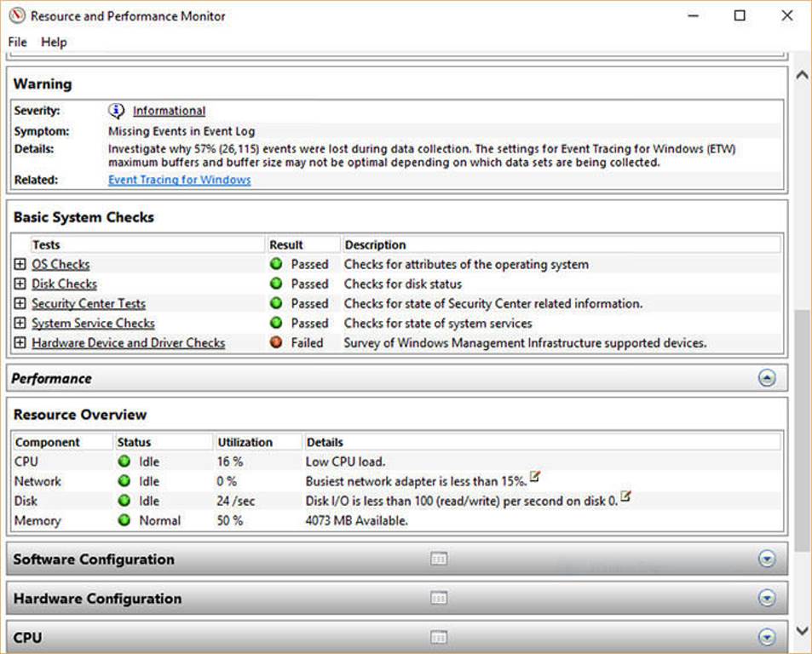Expand the OS Checks tree item

coord(20,264)
